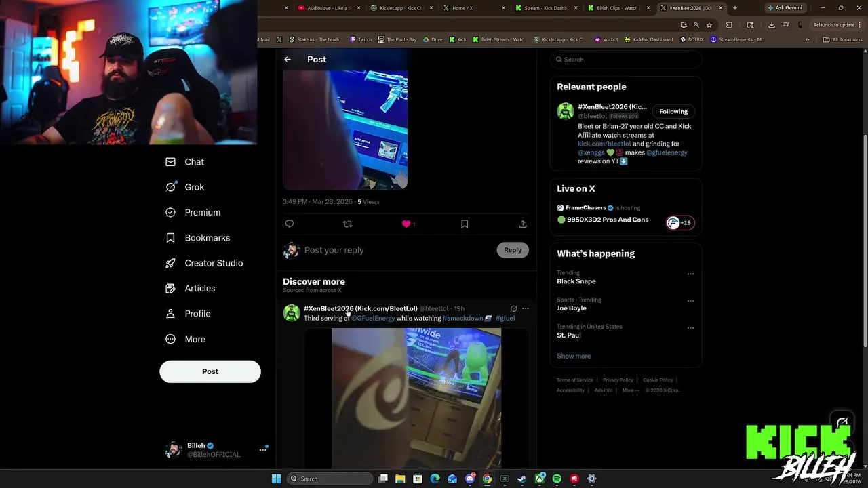Open Spotify from the taskbar

[557, 479]
